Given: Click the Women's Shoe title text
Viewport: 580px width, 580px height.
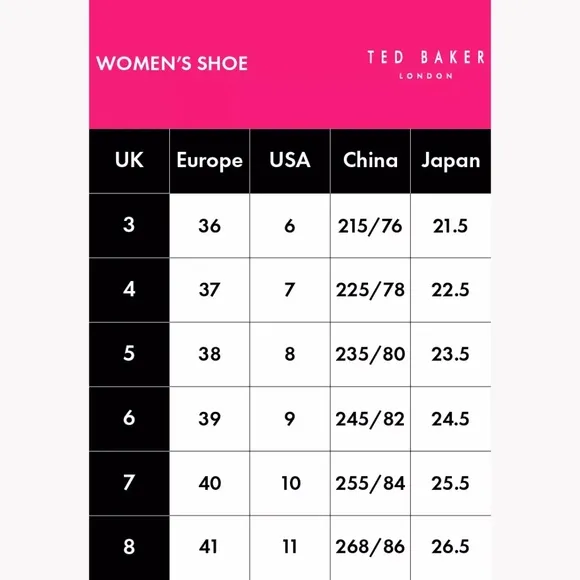Looking at the screenshot, I should [172, 63].
